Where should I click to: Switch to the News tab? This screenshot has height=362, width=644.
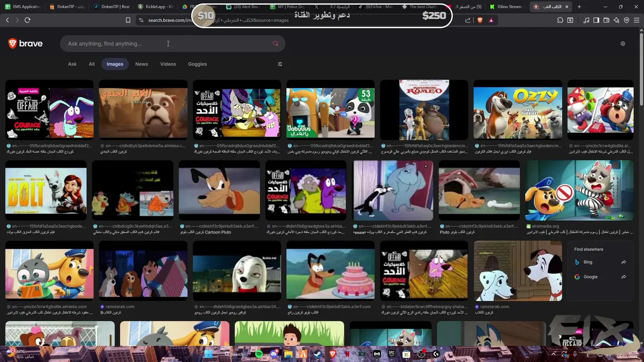(x=141, y=64)
